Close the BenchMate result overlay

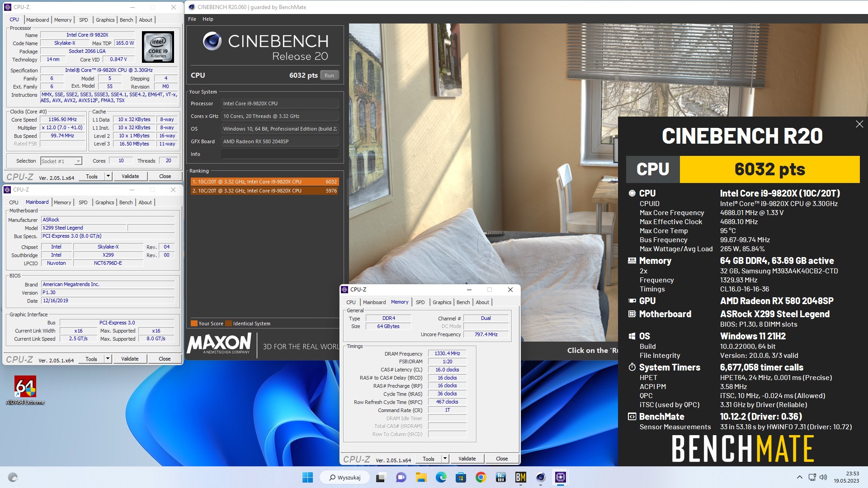(x=859, y=124)
